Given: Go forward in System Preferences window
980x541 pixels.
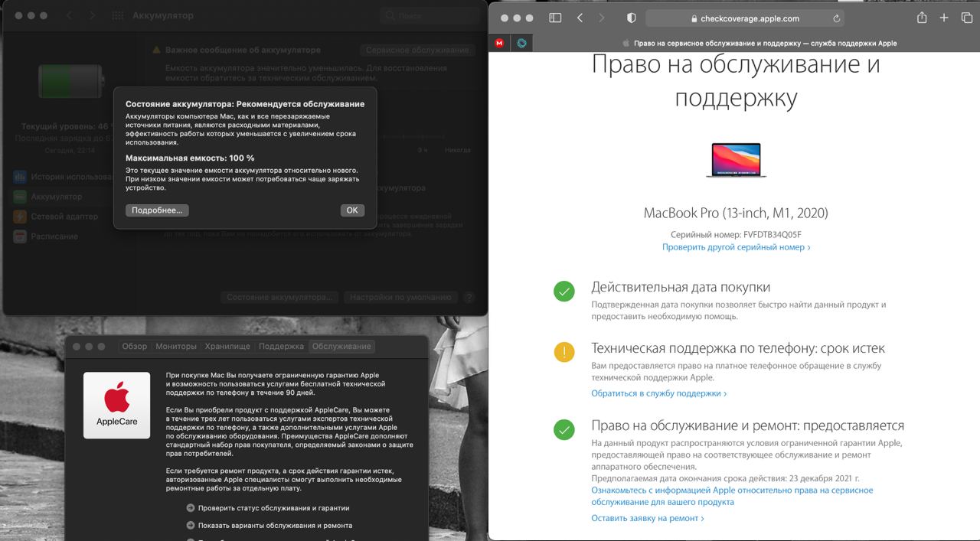Looking at the screenshot, I should pyautogui.click(x=92, y=15).
